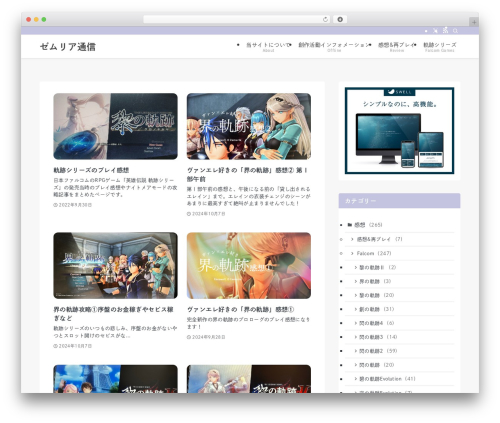Open the 感想&再プレイ Review menu
This screenshot has width=500, height=423.
(397, 47)
